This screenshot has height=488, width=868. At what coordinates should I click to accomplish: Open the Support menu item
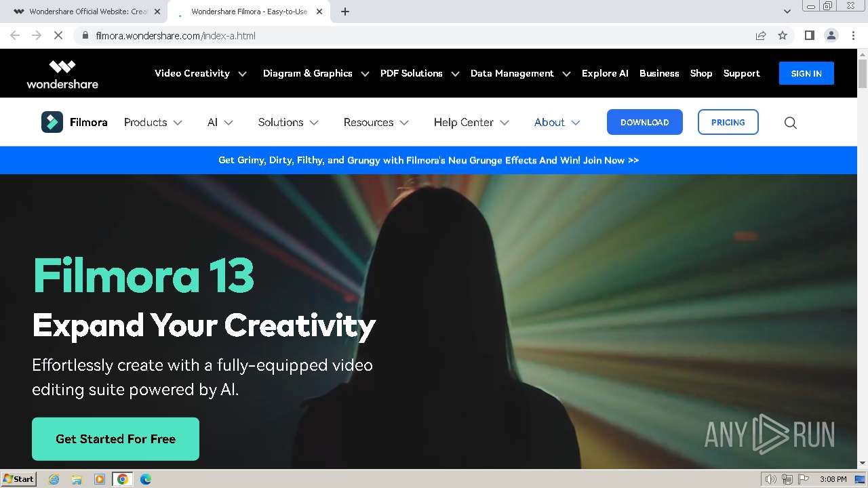point(741,73)
